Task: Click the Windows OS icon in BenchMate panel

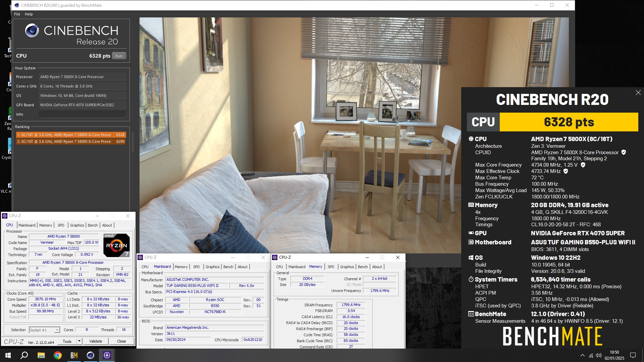Action: [471, 257]
